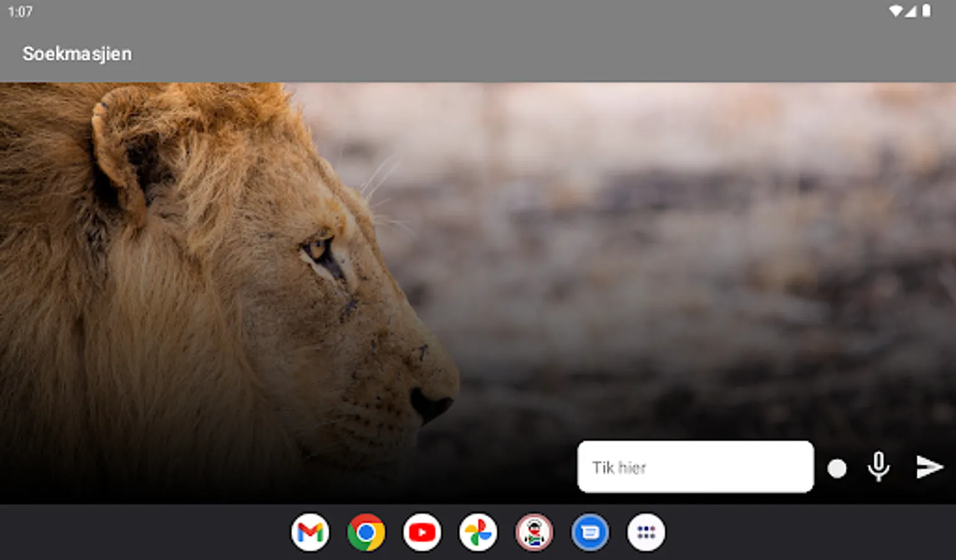The width and height of the screenshot is (956, 560).
Task: Open the Messages app in the dock
Action: tap(590, 533)
